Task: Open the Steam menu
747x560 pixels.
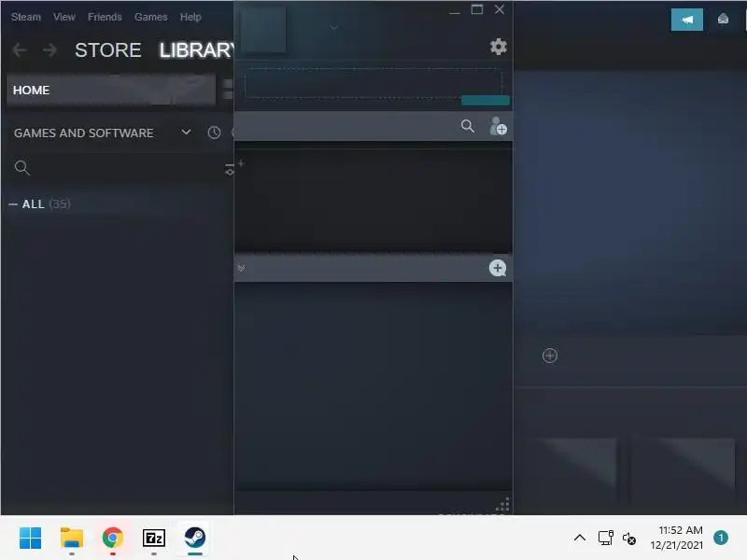Action: click(x=26, y=17)
